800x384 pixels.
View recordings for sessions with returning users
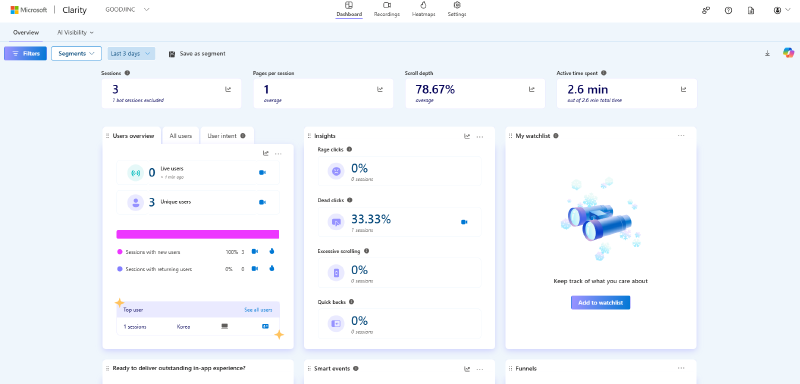pos(255,268)
